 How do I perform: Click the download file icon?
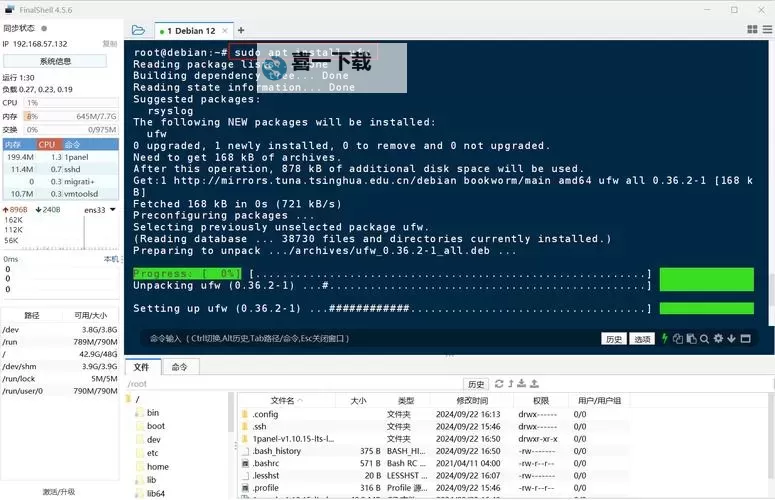tap(521, 383)
